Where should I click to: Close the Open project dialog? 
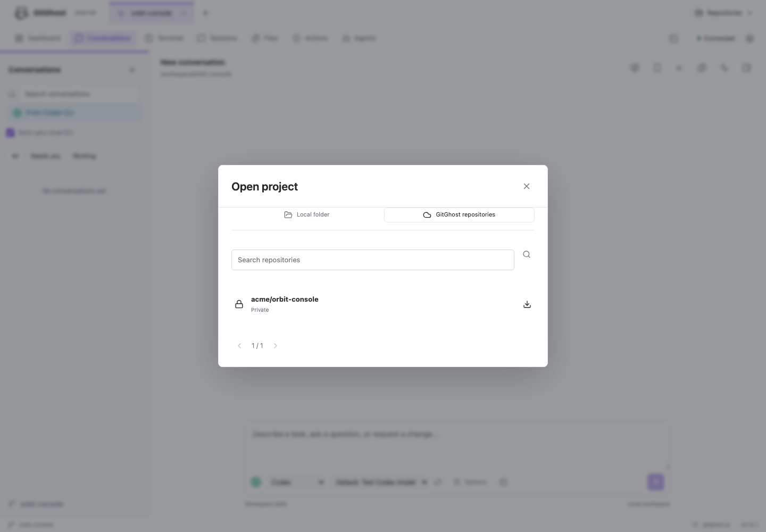pyautogui.click(x=527, y=186)
